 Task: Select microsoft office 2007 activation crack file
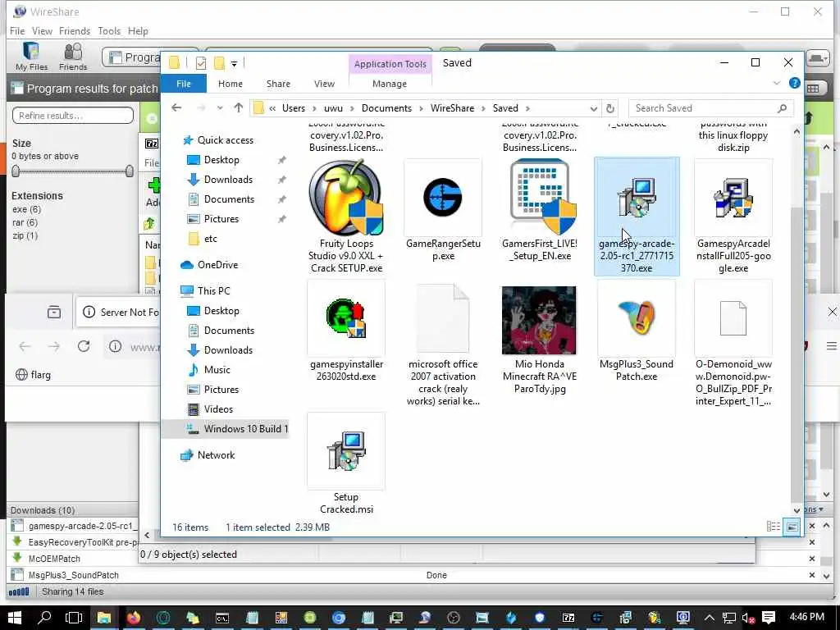442,344
